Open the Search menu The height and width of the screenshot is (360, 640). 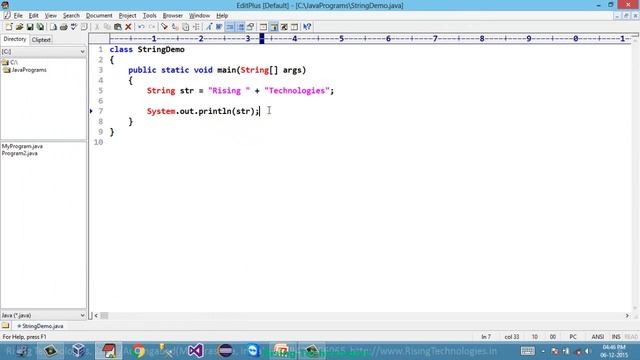(x=71, y=16)
